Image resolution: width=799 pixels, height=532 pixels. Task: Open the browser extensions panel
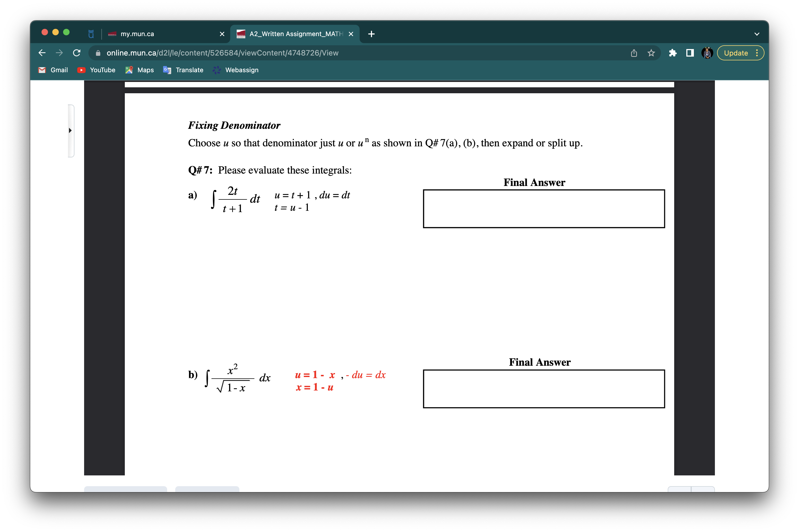(673, 53)
